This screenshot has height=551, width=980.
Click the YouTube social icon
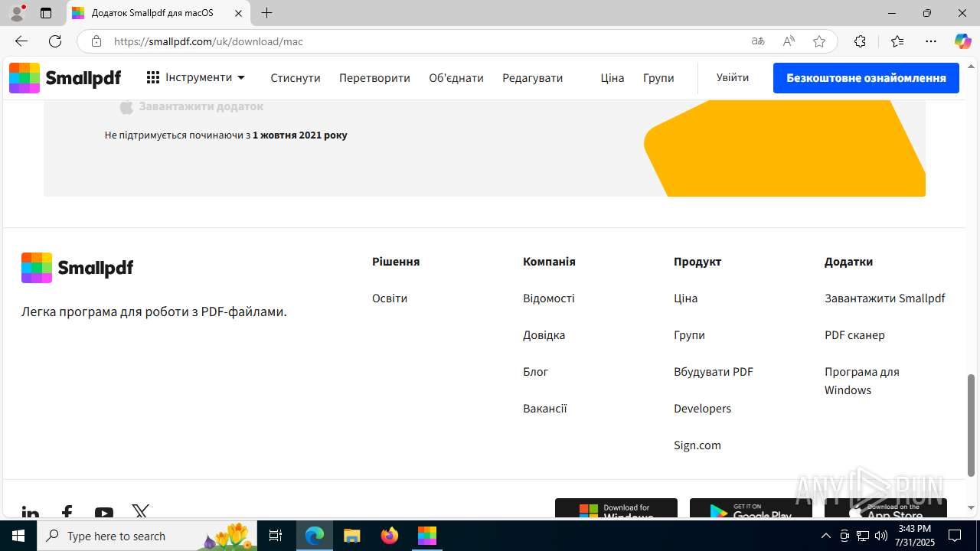(104, 512)
